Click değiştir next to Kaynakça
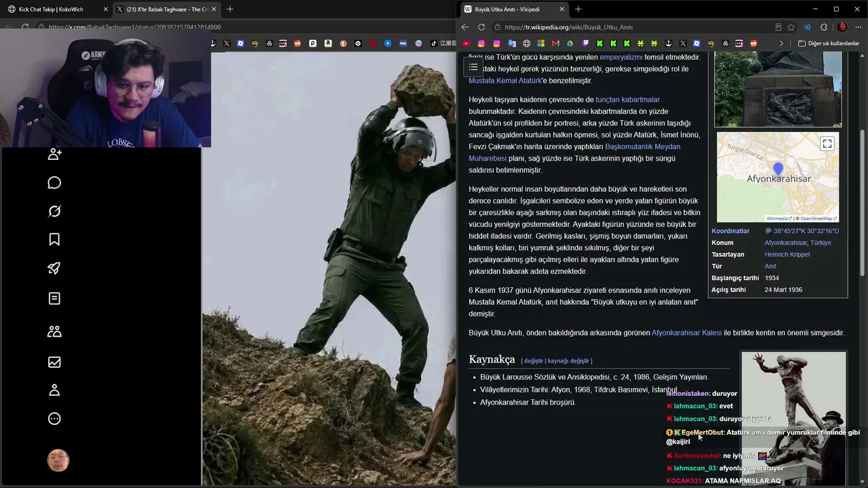The height and width of the screenshot is (488, 868). [534, 361]
